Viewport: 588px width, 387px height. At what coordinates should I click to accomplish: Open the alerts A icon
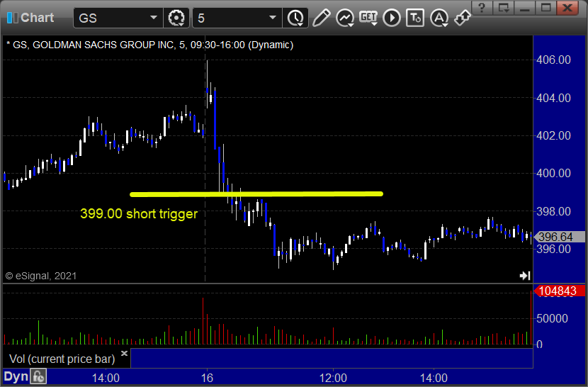(x=439, y=18)
